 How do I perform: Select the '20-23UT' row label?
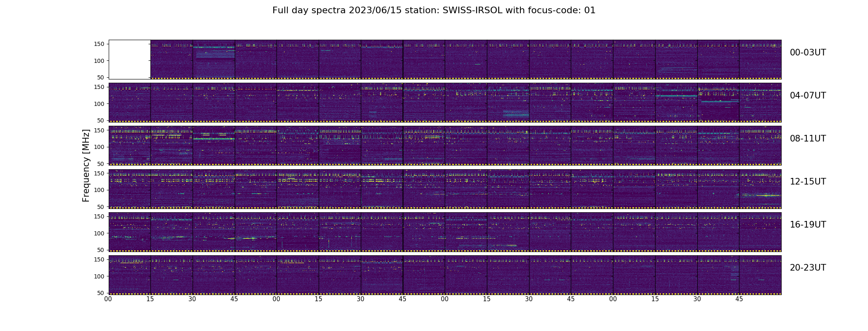(x=808, y=268)
